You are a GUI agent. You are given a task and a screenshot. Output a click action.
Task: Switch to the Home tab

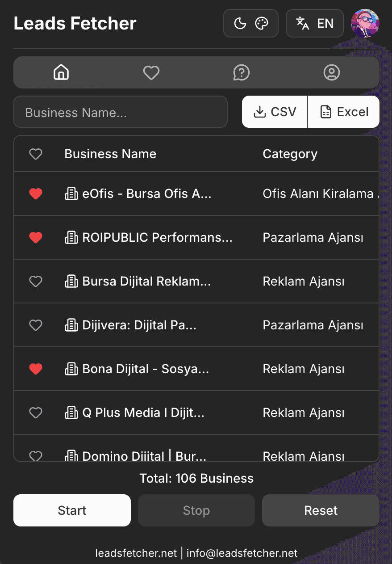(x=61, y=72)
